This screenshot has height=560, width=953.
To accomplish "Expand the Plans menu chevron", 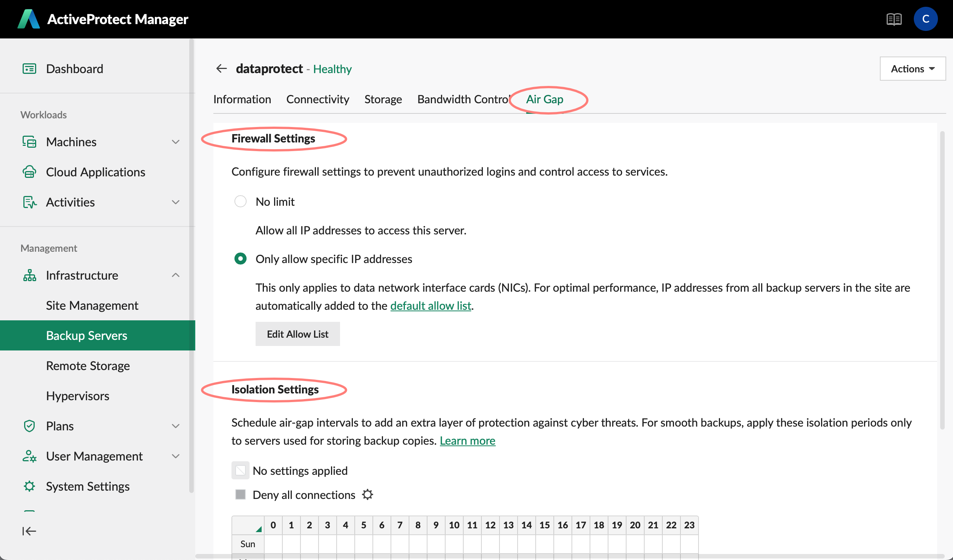I will coord(175,426).
